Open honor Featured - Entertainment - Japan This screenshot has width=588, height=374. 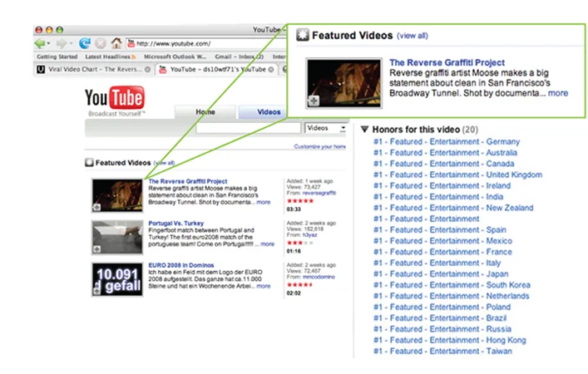coord(441,274)
